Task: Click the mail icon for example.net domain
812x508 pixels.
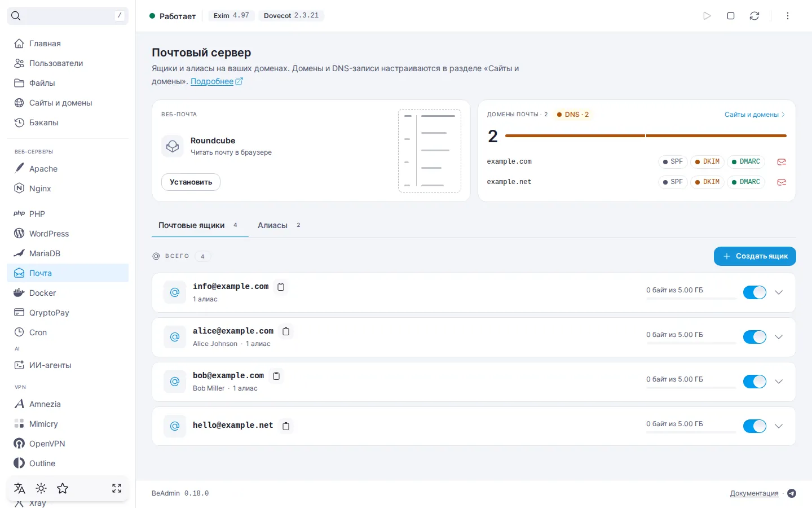Action: click(x=782, y=182)
